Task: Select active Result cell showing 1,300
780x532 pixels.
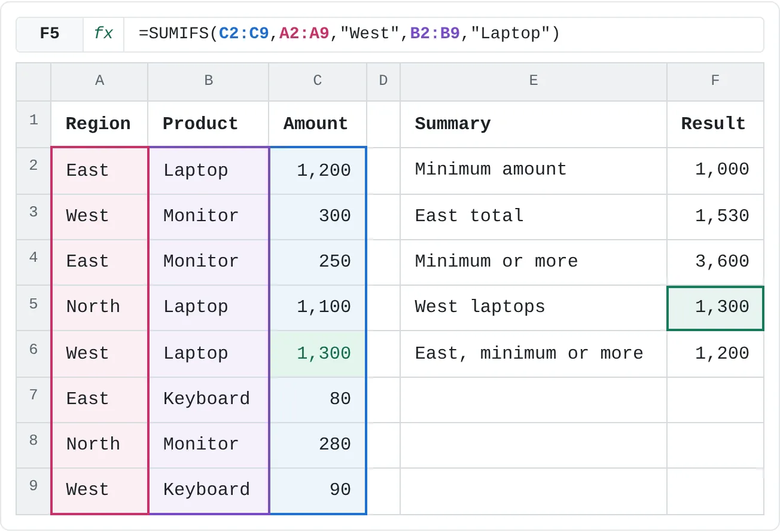Action: coord(715,308)
